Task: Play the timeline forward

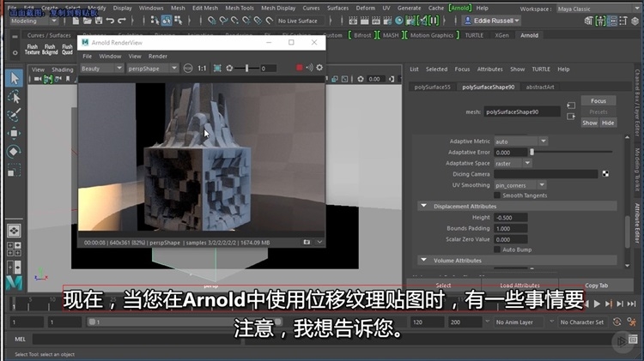Action: (x=597, y=304)
